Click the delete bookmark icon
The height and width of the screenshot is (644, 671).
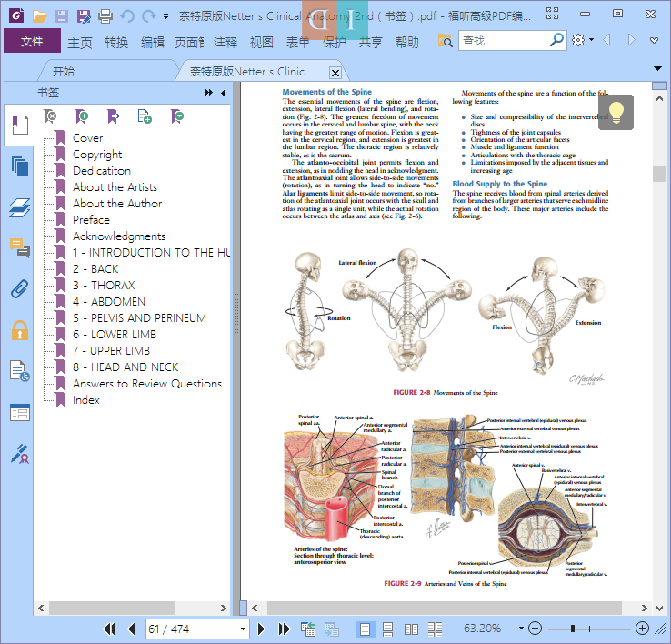50,116
